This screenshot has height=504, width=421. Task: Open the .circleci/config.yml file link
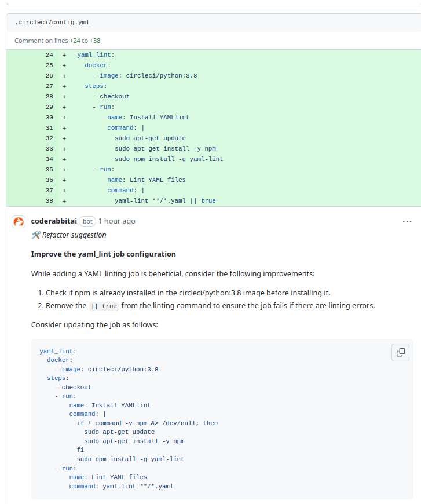(52, 23)
